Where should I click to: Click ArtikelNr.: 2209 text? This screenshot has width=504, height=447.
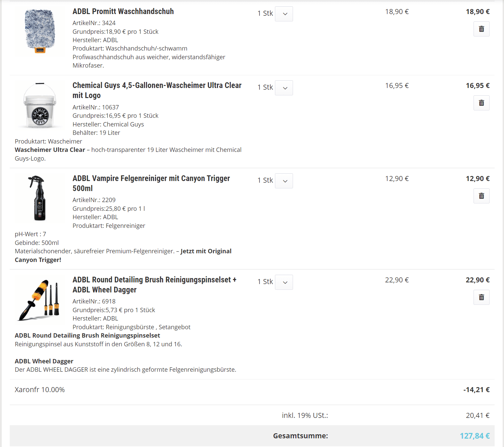(94, 200)
